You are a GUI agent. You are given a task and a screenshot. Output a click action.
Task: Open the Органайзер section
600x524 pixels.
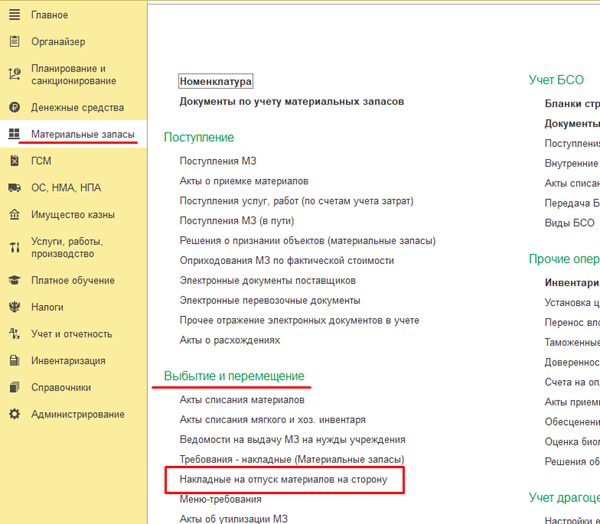tap(58, 42)
